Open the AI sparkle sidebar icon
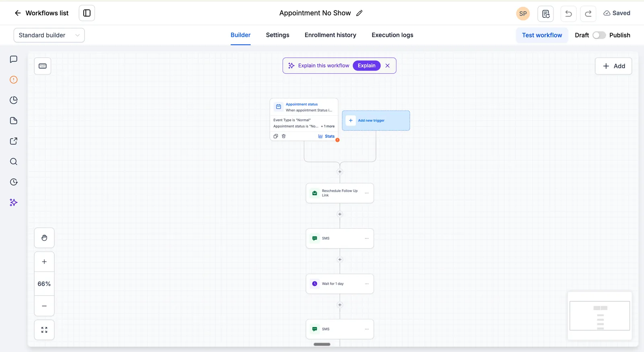 (x=14, y=202)
